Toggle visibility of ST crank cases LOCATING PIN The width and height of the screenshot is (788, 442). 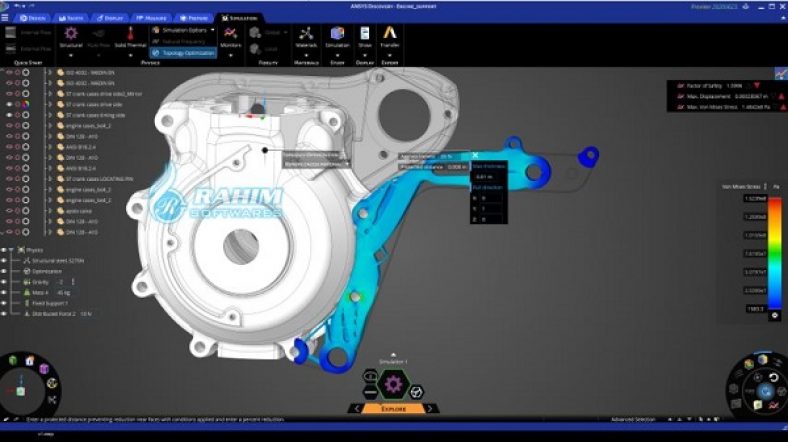click(9, 179)
